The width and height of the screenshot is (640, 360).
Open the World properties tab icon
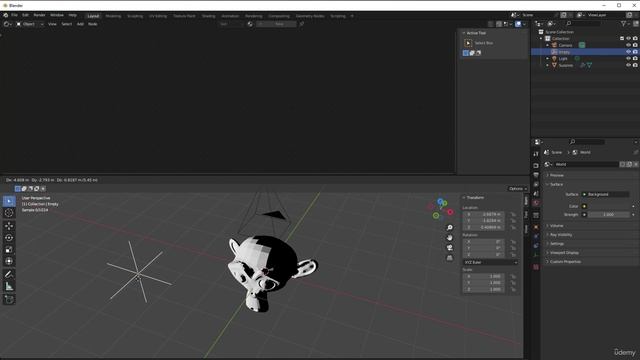tap(536, 203)
